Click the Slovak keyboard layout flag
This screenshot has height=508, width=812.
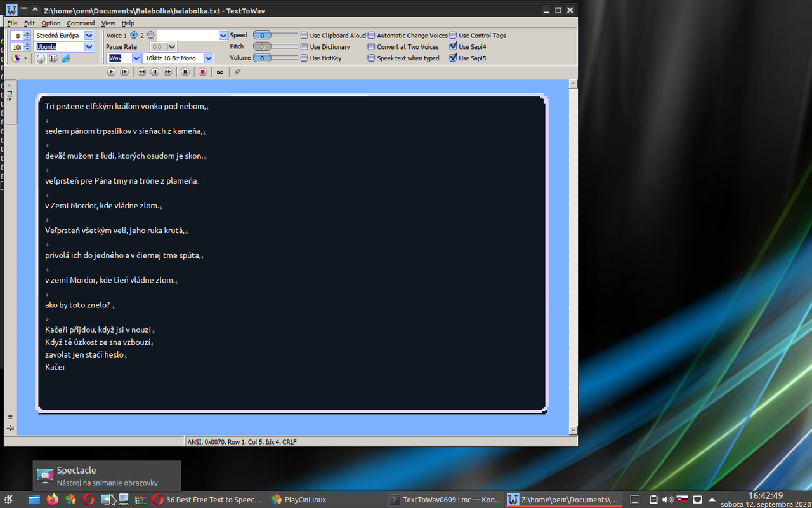[x=683, y=499]
